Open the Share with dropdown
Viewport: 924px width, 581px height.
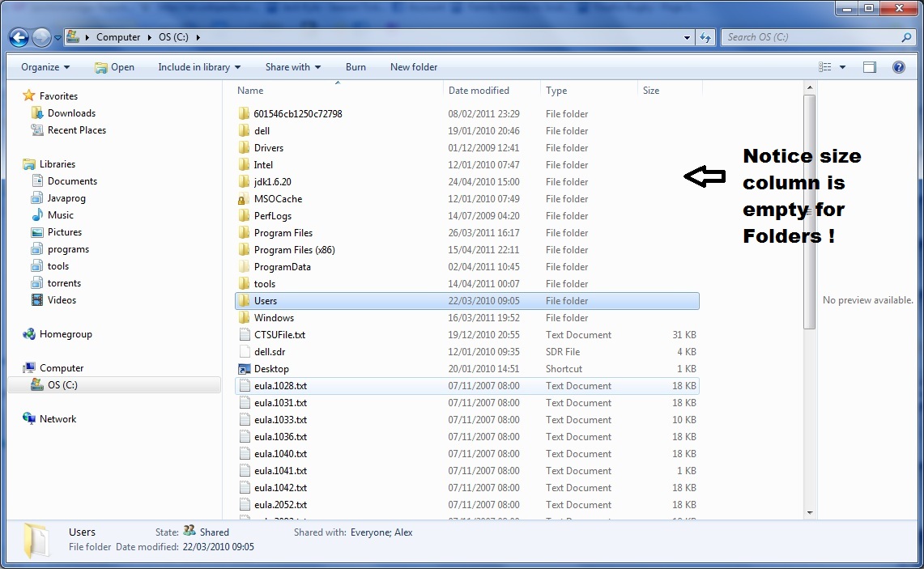coord(292,67)
